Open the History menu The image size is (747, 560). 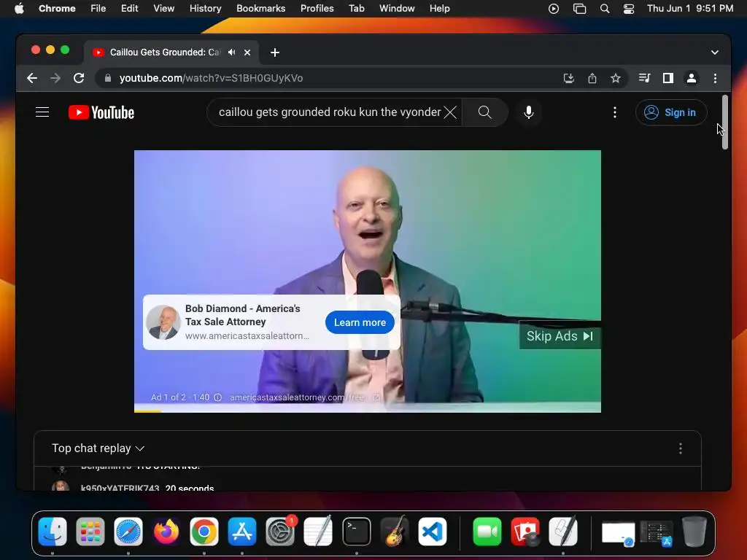click(x=205, y=9)
